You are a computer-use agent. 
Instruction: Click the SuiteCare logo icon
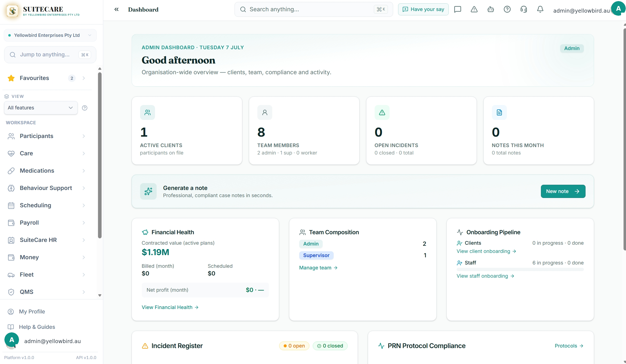(x=12, y=11)
